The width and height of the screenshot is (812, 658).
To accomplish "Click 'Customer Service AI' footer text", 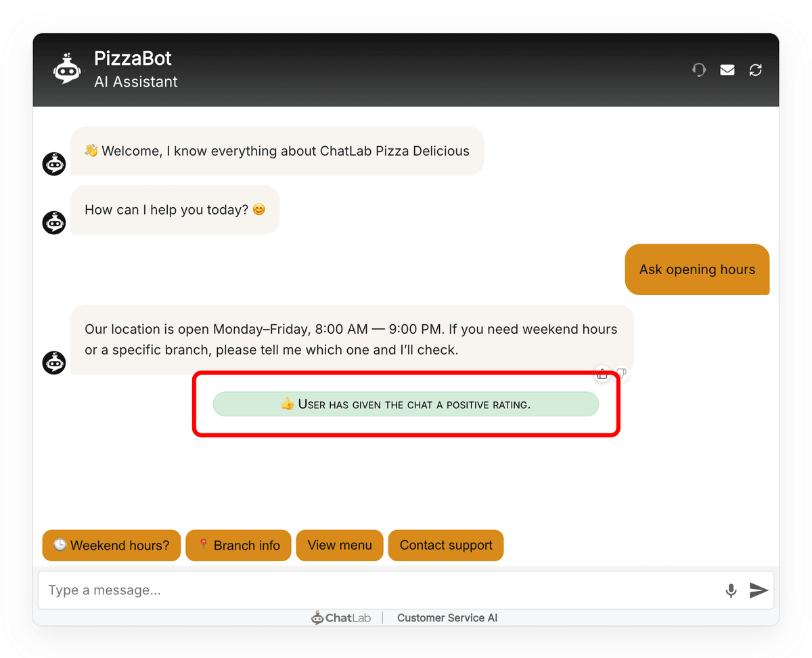I will click(x=447, y=617).
